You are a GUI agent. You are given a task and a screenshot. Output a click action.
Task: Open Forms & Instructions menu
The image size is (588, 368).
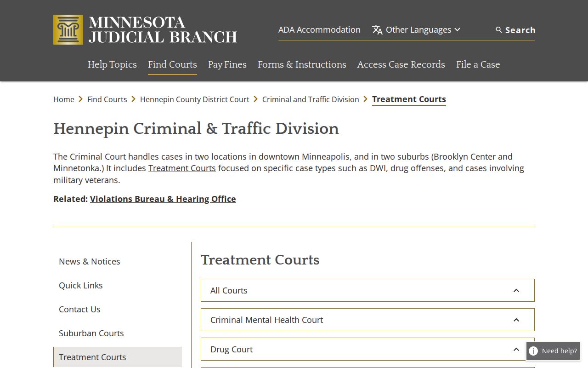coord(302,64)
